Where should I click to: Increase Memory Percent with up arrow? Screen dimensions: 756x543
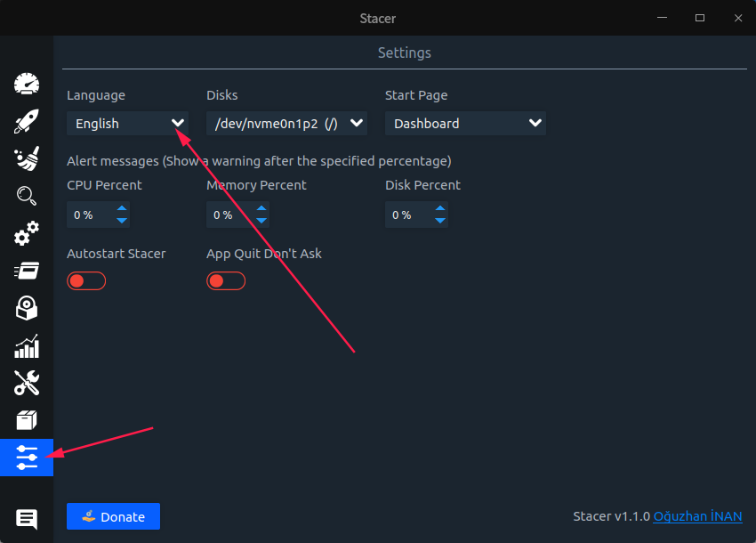point(261,208)
